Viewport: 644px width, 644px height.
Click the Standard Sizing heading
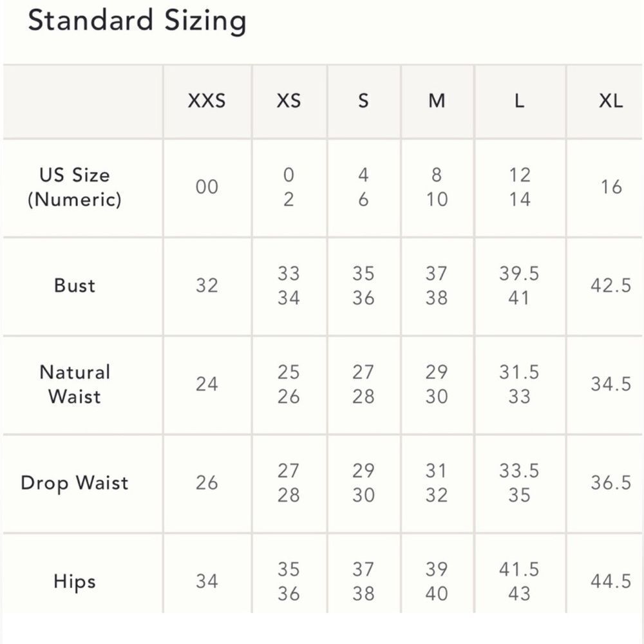click(x=137, y=21)
